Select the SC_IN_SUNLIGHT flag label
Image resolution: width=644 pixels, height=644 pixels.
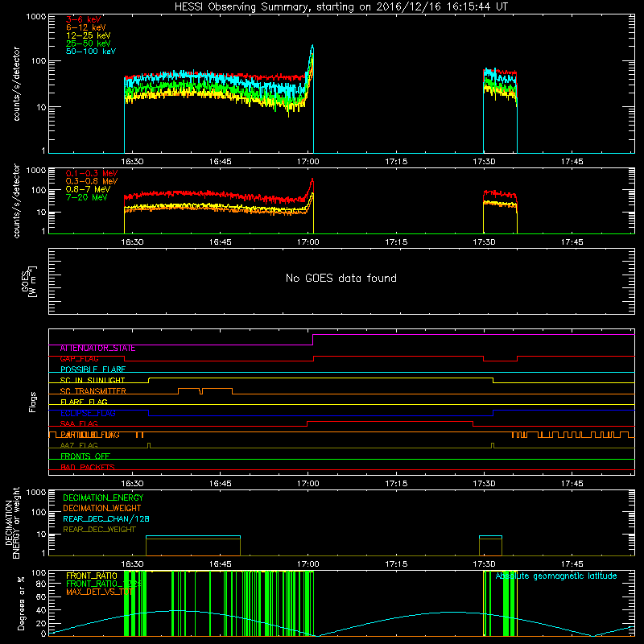[93, 380]
